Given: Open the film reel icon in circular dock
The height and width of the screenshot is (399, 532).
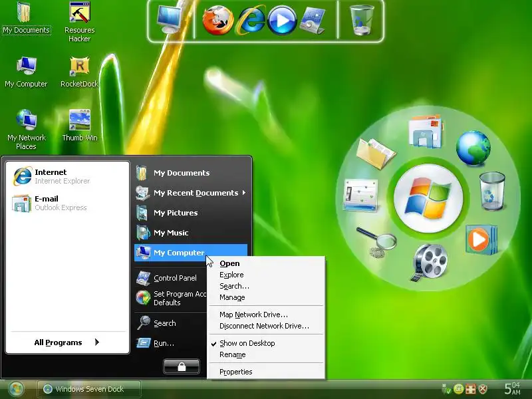Looking at the screenshot, I should (x=430, y=262).
